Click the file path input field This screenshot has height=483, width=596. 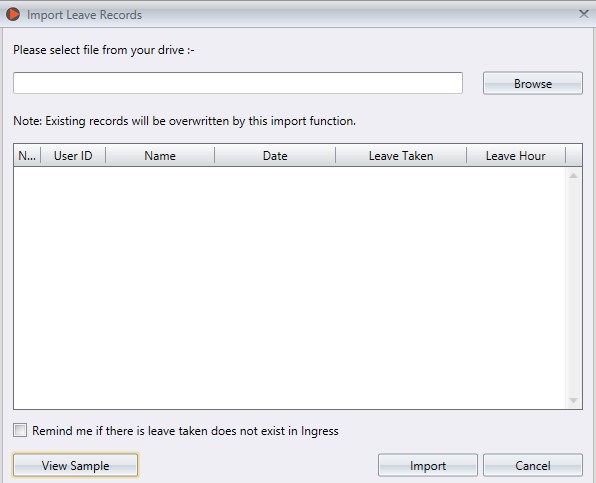tap(238, 83)
